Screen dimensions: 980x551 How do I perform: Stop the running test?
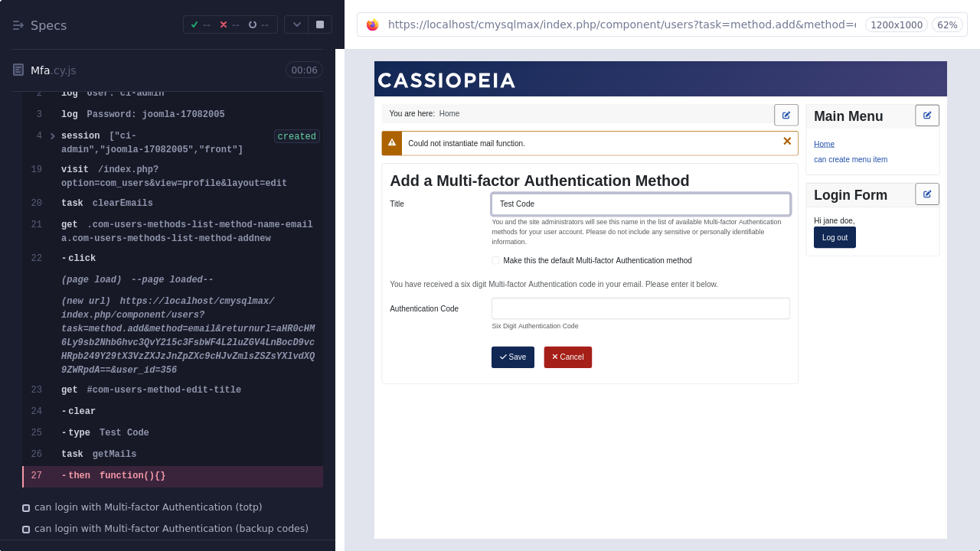click(320, 24)
